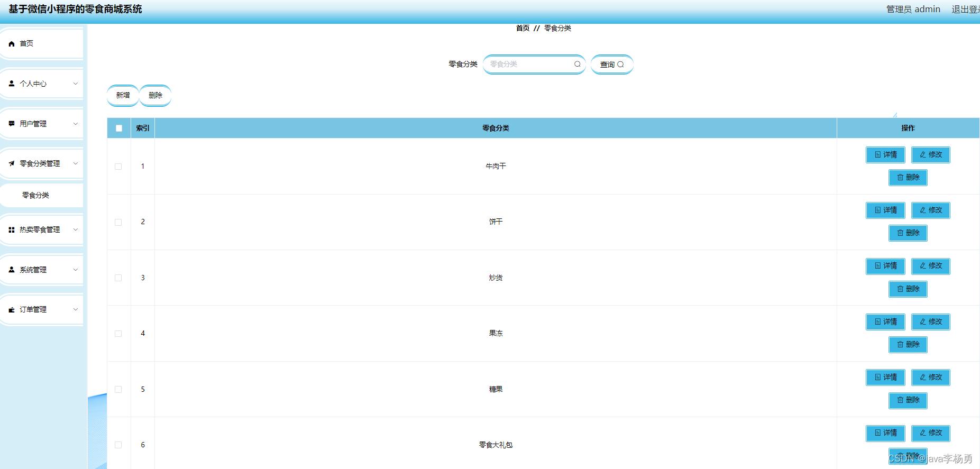View 详情 for 零食大礼包 row
This screenshot has width=980, height=469.
pyautogui.click(x=885, y=433)
